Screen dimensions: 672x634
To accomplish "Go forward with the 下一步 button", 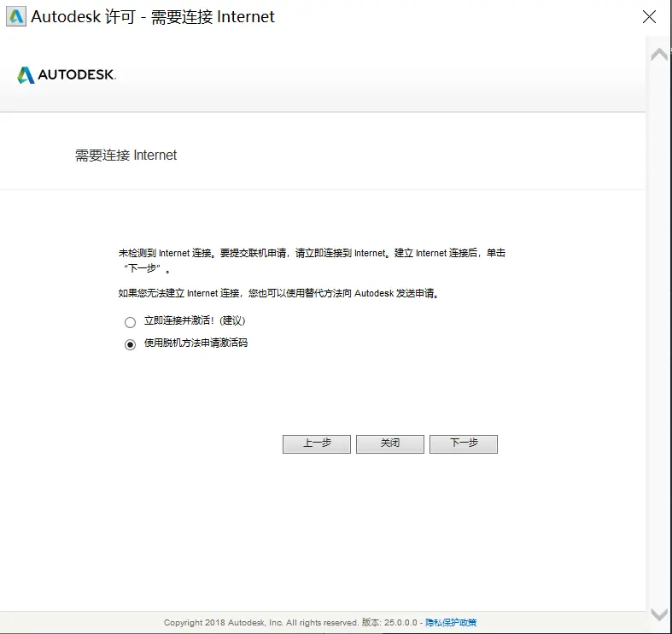I will pyautogui.click(x=464, y=444).
